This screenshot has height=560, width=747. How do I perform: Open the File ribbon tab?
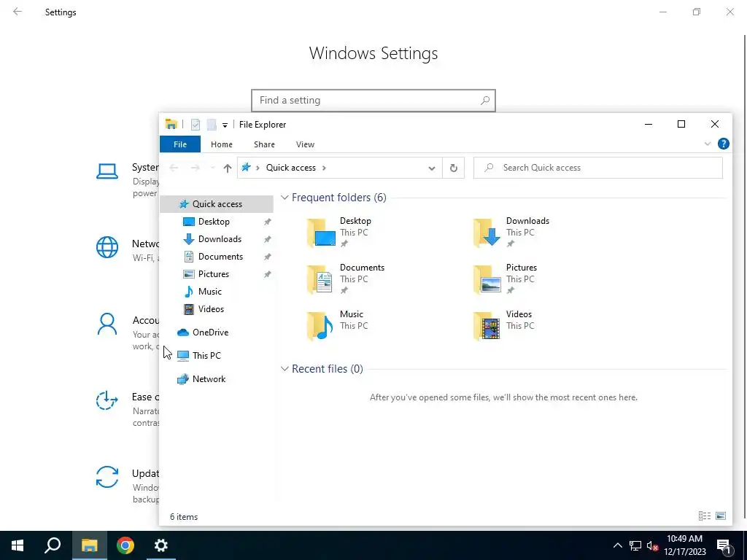(180, 144)
